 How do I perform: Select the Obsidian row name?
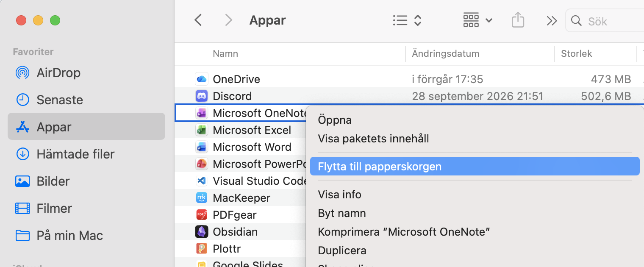click(235, 232)
